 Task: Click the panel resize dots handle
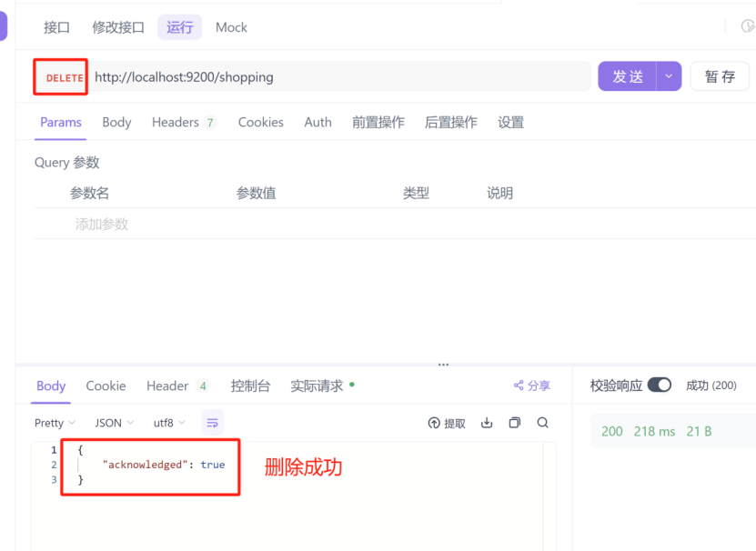click(444, 365)
